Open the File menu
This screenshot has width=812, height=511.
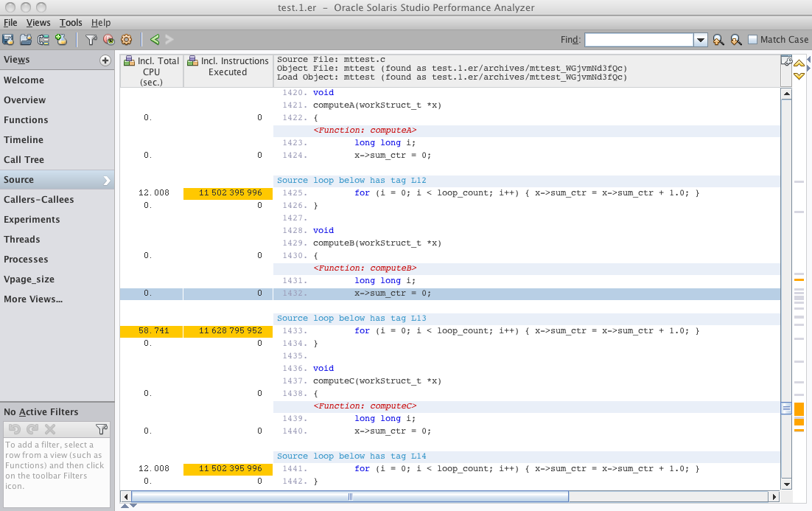tap(10, 23)
